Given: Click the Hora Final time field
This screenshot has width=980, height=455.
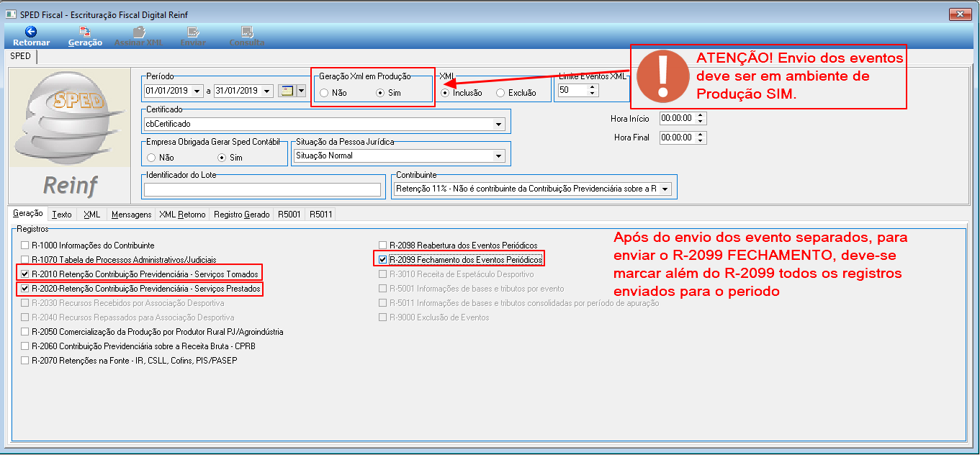Looking at the screenshot, I should click(x=678, y=138).
